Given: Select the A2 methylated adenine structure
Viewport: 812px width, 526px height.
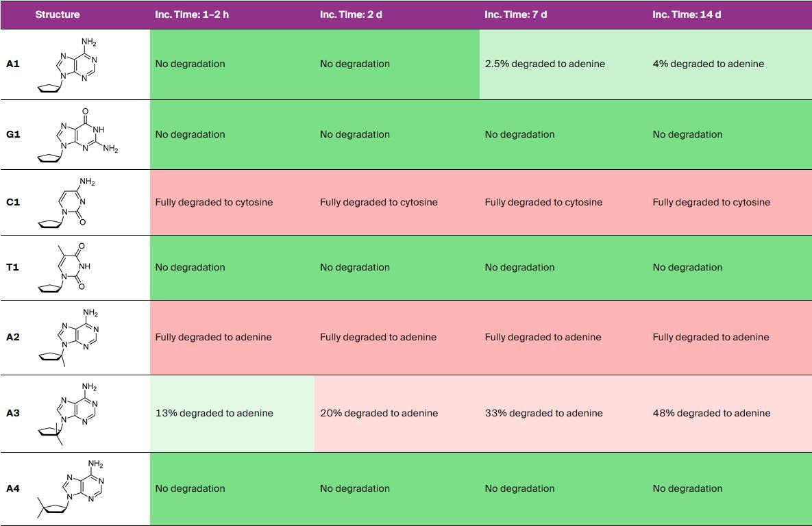Looking at the screenshot, I should (74, 337).
